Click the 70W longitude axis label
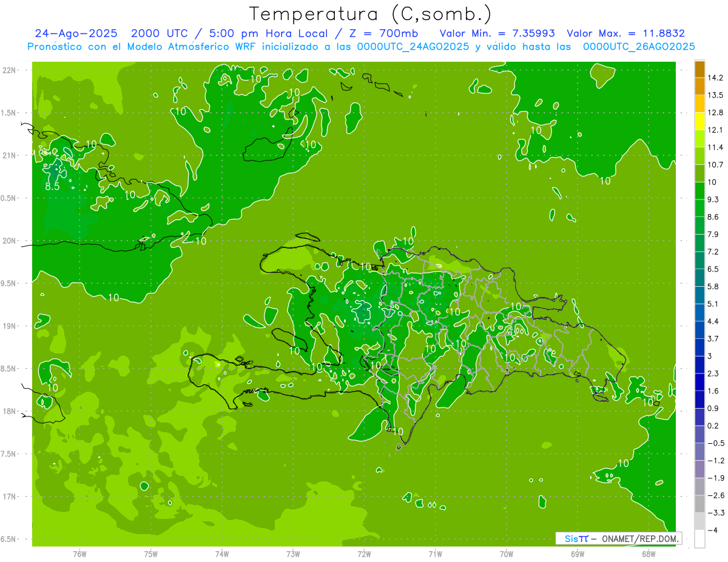The image size is (728, 562). 507,554
